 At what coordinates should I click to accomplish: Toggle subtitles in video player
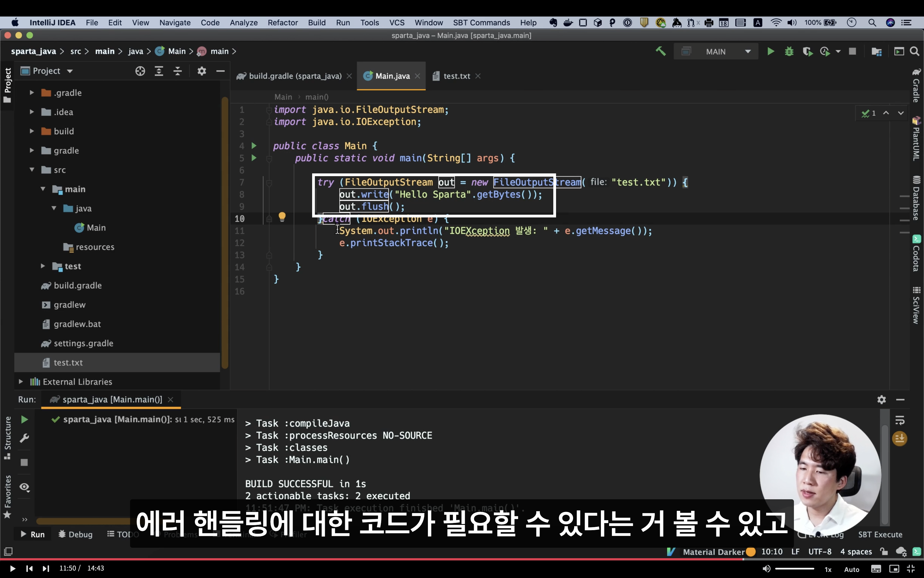pyautogui.click(x=876, y=569)
